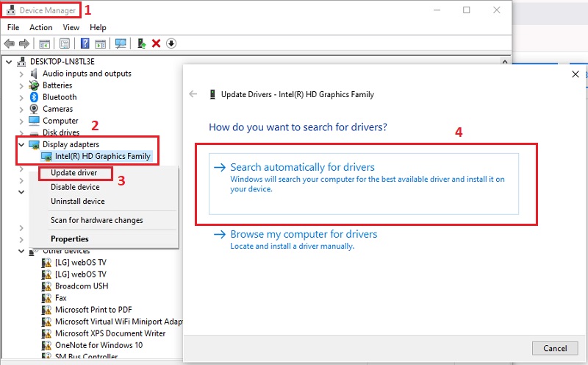Click the Broadcom USH warning device icon
This screenshot has height=365, width=588.
point(46,286)
